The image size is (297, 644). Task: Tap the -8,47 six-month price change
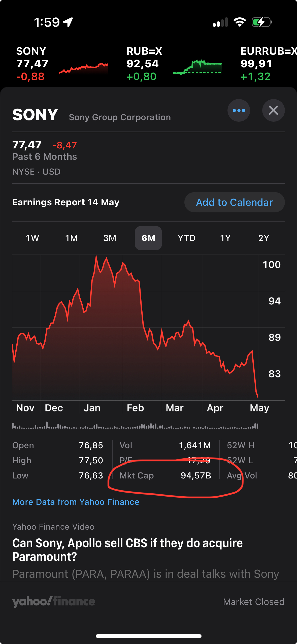(x=64, y=145)
